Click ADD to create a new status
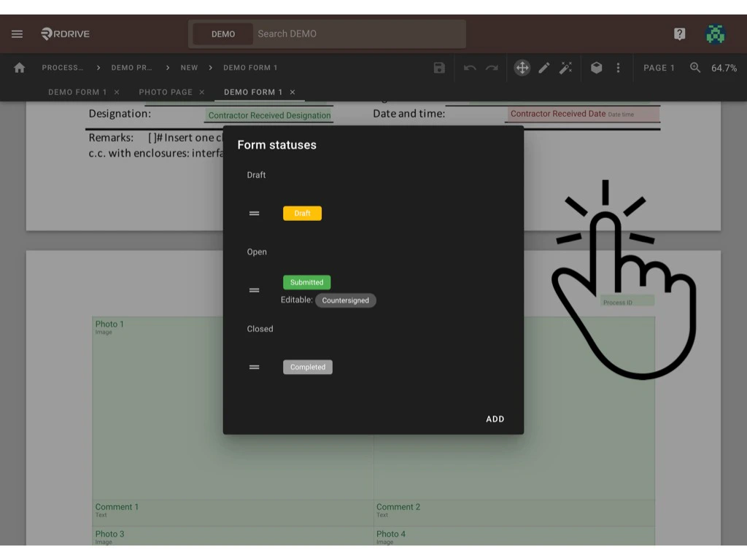 pyautogui.click(x=495, y=419)
